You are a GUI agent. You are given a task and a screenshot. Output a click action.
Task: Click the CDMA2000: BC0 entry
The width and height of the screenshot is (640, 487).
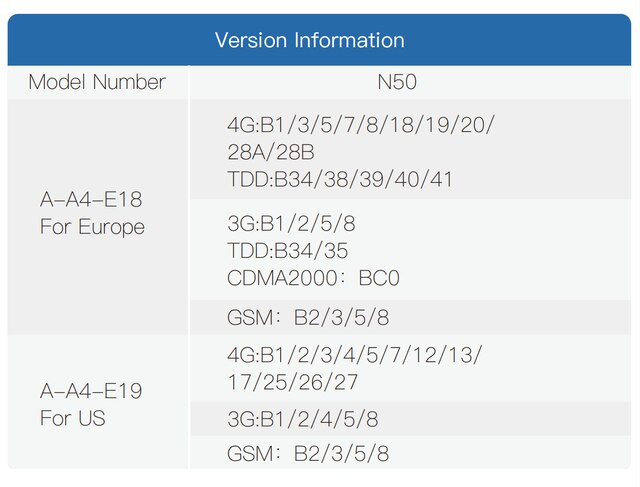coord(313,278)
